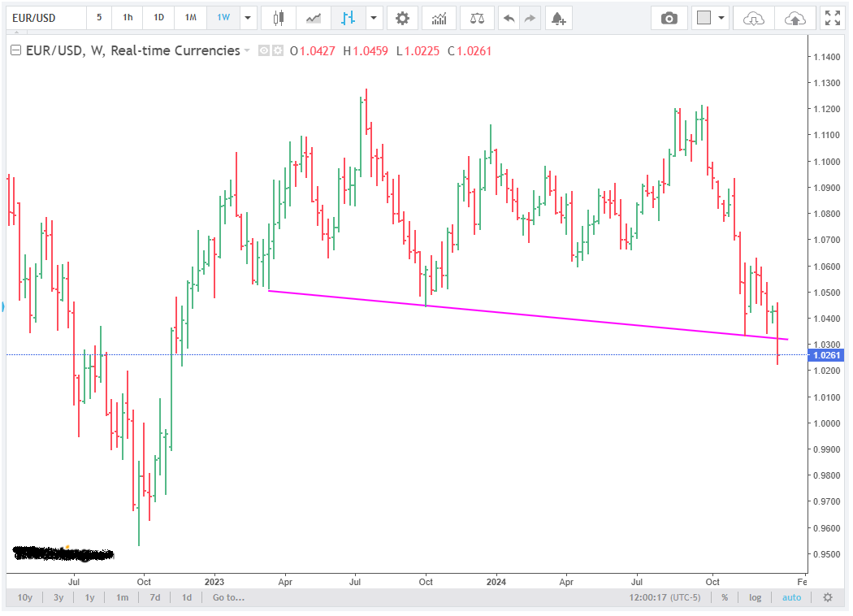Select the 1D timeframe
The height and width of the screenshot is (616, 853).
pos(158,18)
